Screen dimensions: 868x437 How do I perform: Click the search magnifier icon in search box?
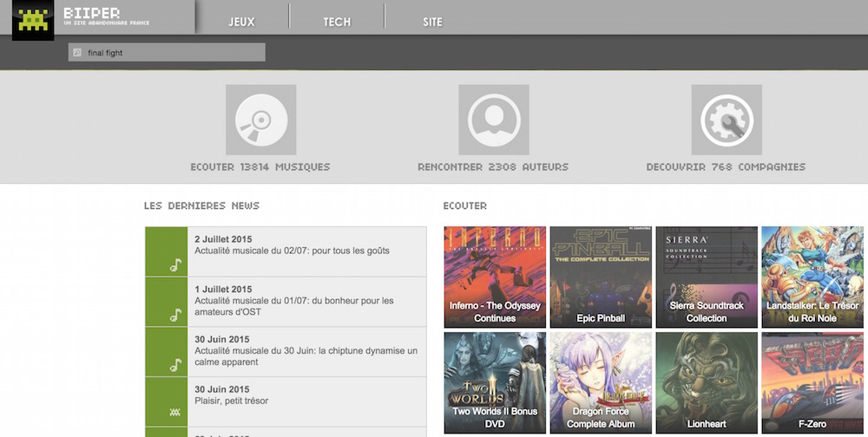(77, 53)
